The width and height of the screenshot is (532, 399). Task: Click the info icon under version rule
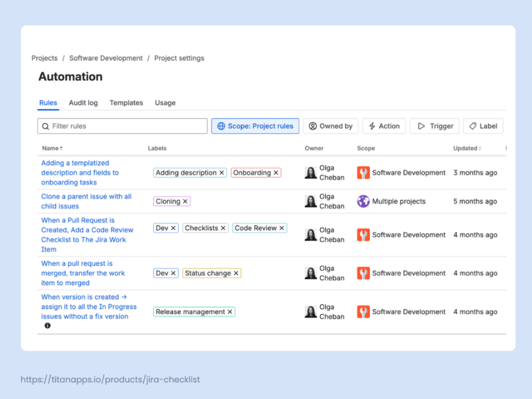coord(48,326)
